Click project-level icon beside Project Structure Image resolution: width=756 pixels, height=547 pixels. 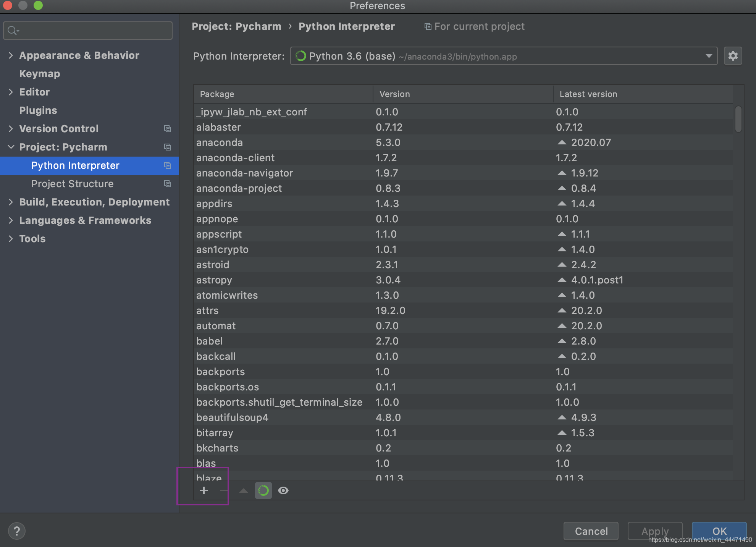tap(167, 184)
